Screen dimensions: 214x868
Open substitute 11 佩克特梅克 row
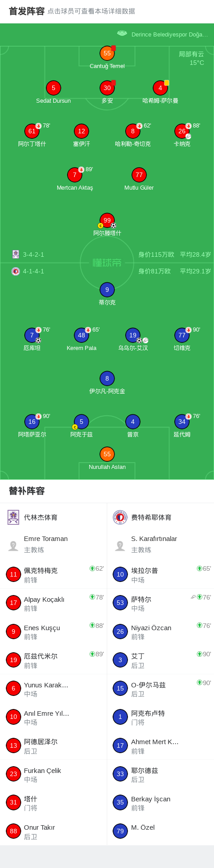54,574
